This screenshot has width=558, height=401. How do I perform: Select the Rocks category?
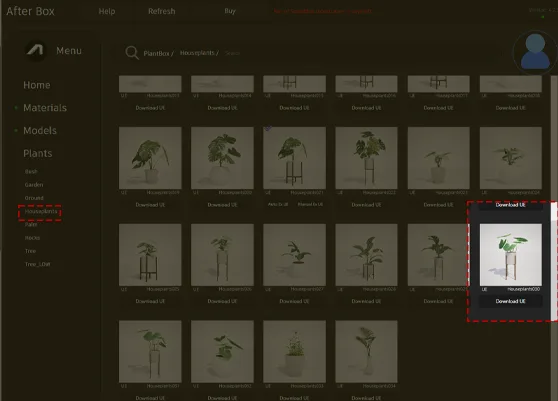click(x=32, y=238)
